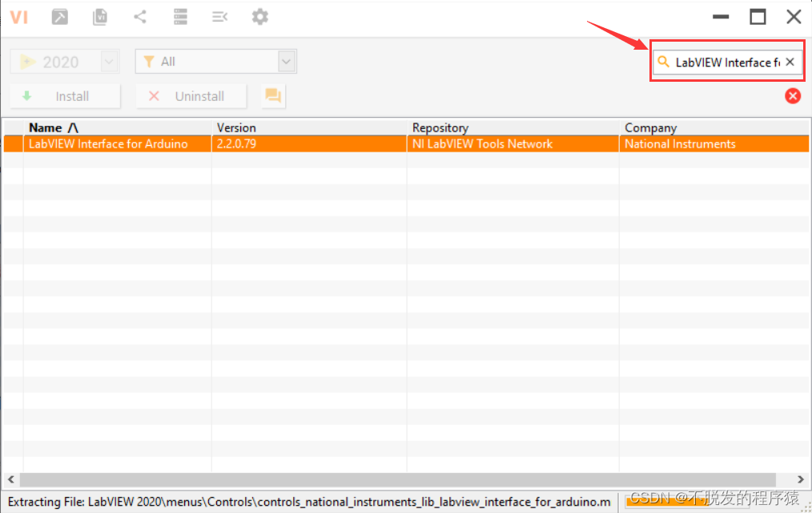Click the lines-with-arrow list toolbar icon

coord(220,17)
